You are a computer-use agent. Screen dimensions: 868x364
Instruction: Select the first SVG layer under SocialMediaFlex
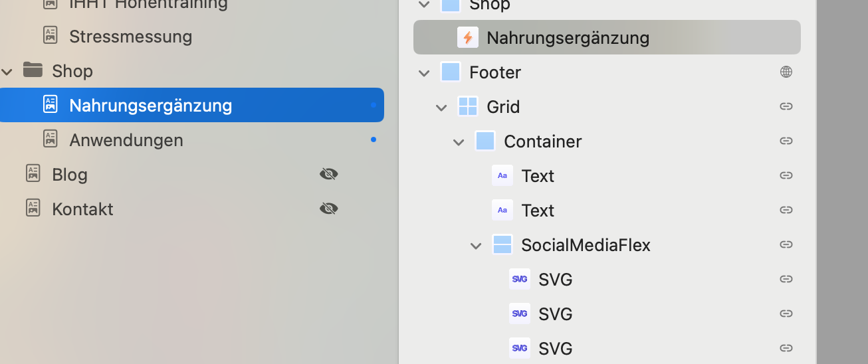point(555,279)
